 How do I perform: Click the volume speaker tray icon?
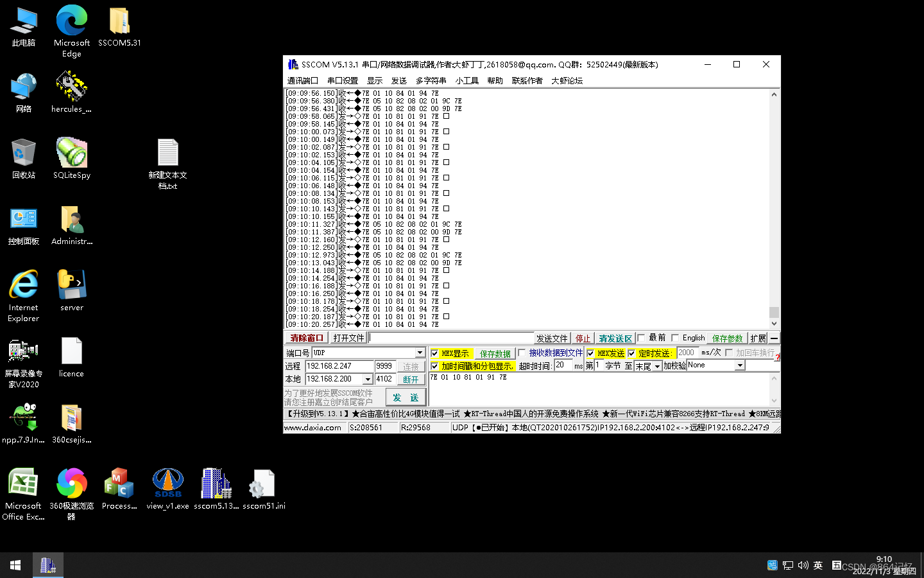803,565
